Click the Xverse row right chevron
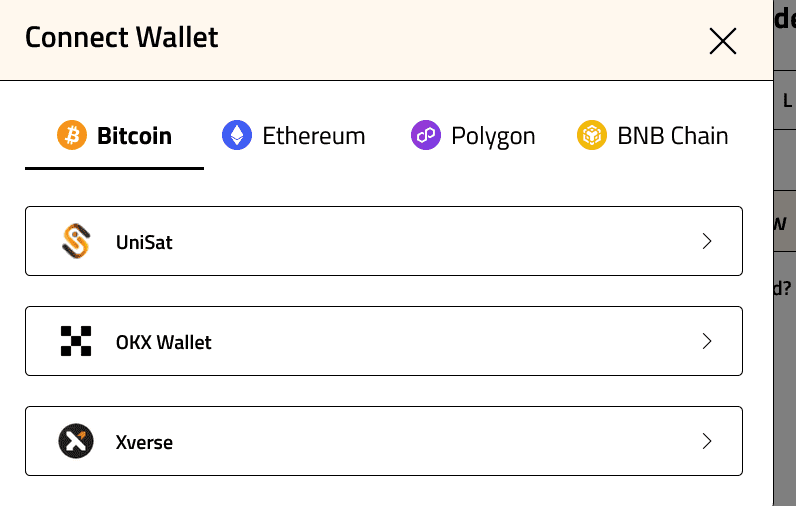Screen dimensions: 796x506 707,441
